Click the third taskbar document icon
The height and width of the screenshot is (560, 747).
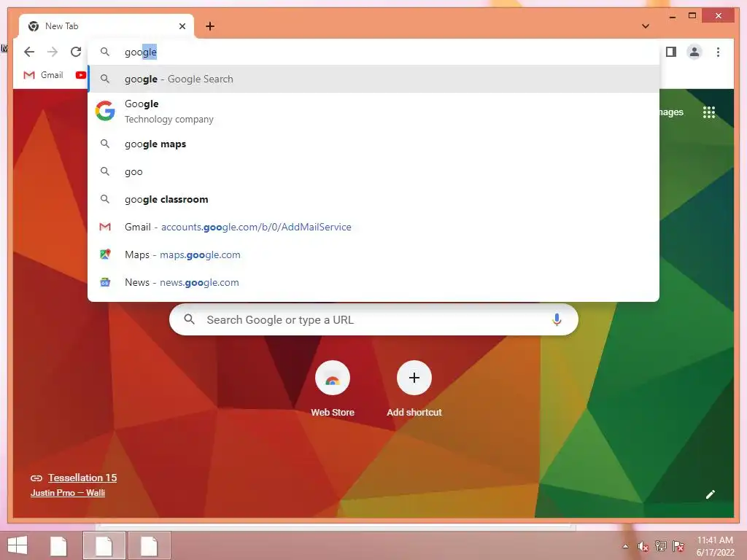click(149, 546)
